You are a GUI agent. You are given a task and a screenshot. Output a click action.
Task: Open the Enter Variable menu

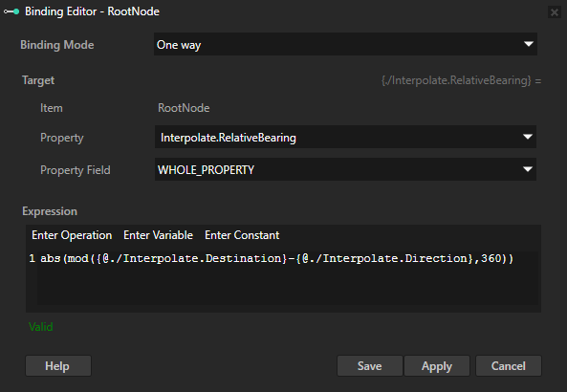pos(158,235)
